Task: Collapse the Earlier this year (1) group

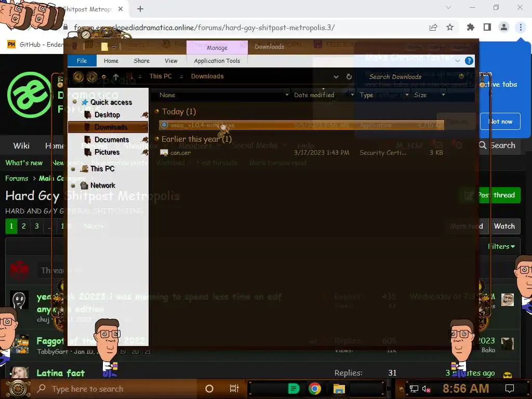Action: [x=157, y=139]
